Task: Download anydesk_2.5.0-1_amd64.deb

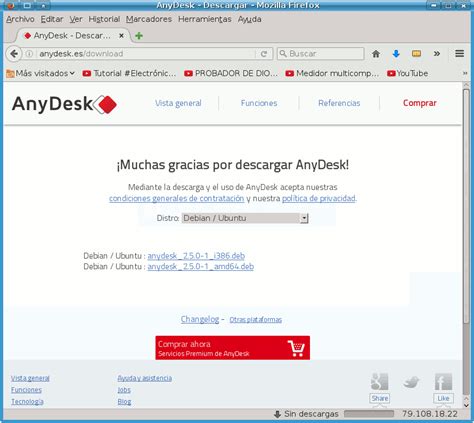Action: (201, 267)
